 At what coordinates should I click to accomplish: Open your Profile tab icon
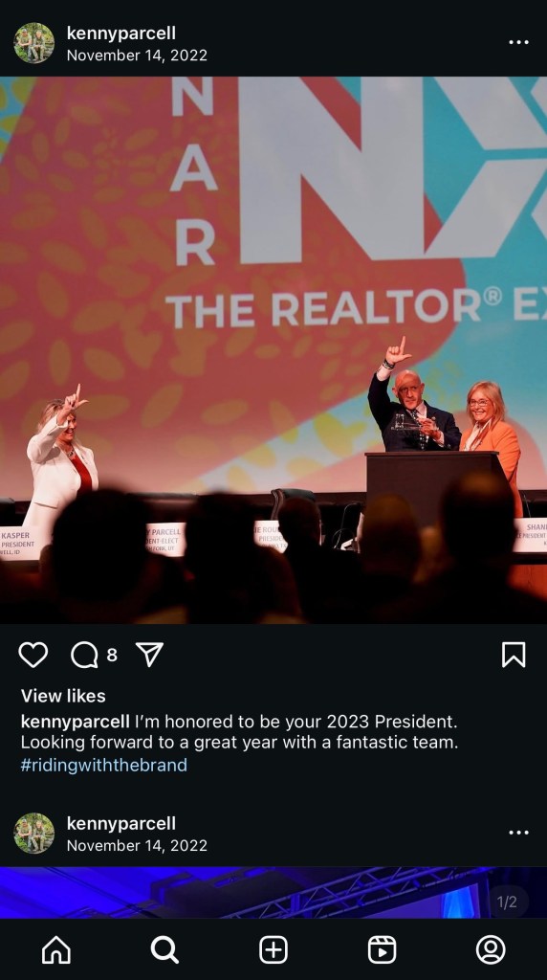click(x=491, y=950)
